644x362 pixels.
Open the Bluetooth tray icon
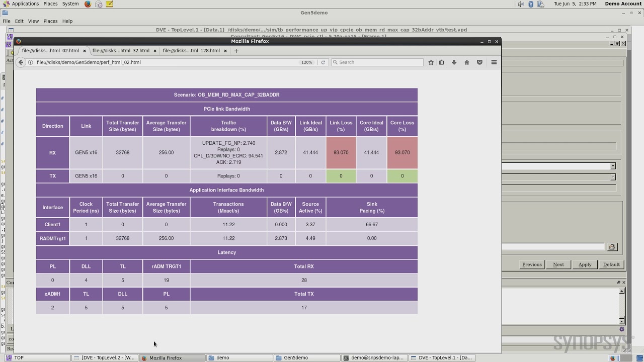(x=531, y=4)
